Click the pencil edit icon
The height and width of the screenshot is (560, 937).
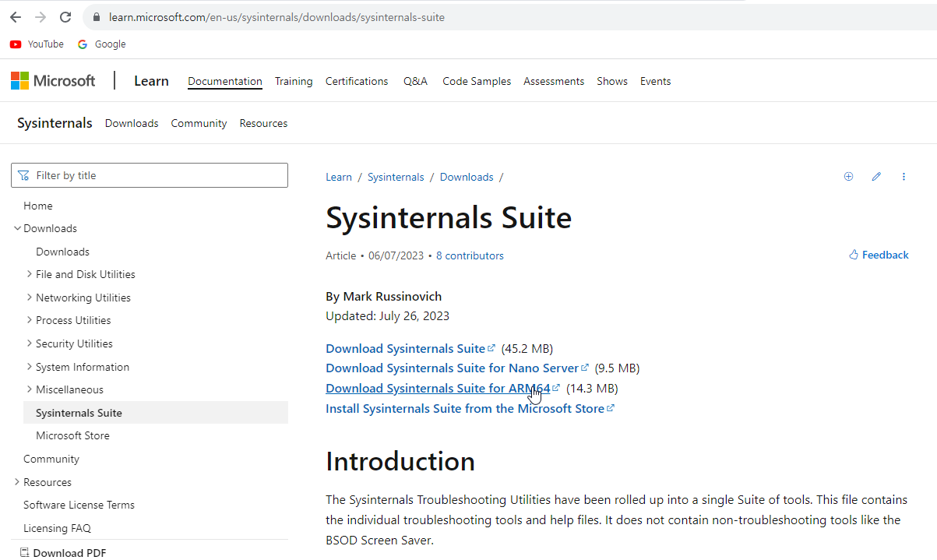pyautogui.click(x=876, y=177)
